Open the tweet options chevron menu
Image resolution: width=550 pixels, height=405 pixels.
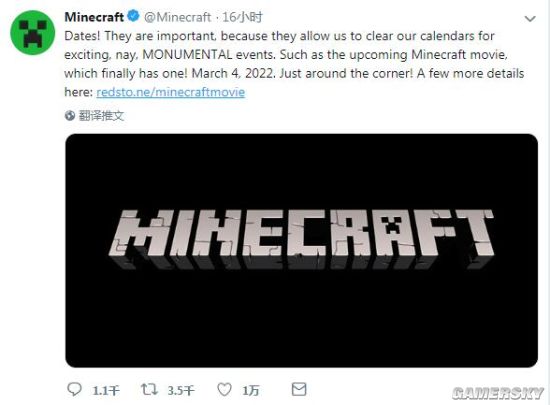pyautogui.click(x=530, y=18)
